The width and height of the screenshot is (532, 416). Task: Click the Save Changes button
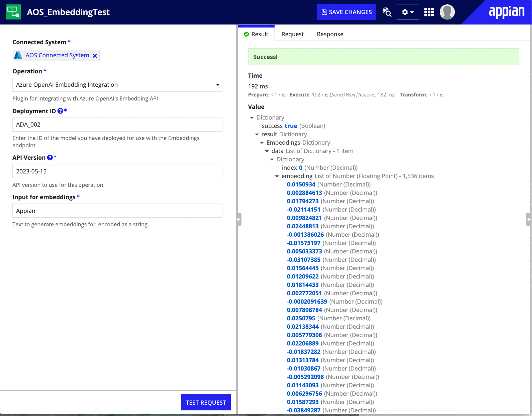(x=346, y=12)
